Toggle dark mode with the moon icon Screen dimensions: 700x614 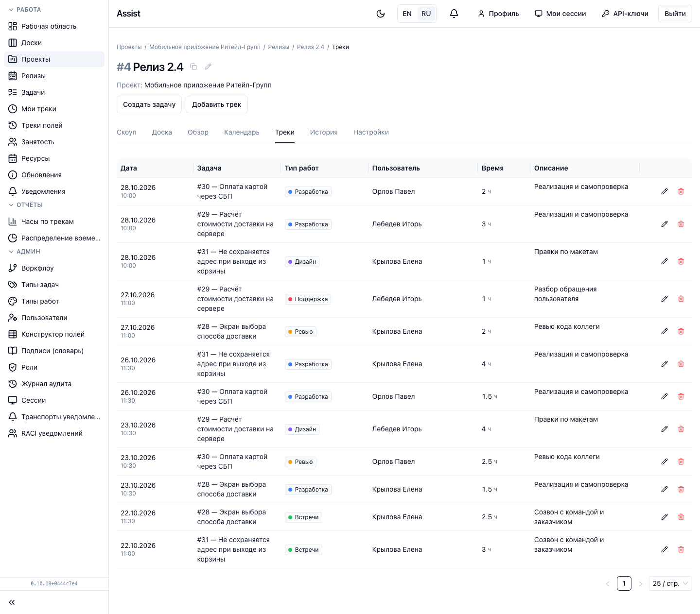381,14
